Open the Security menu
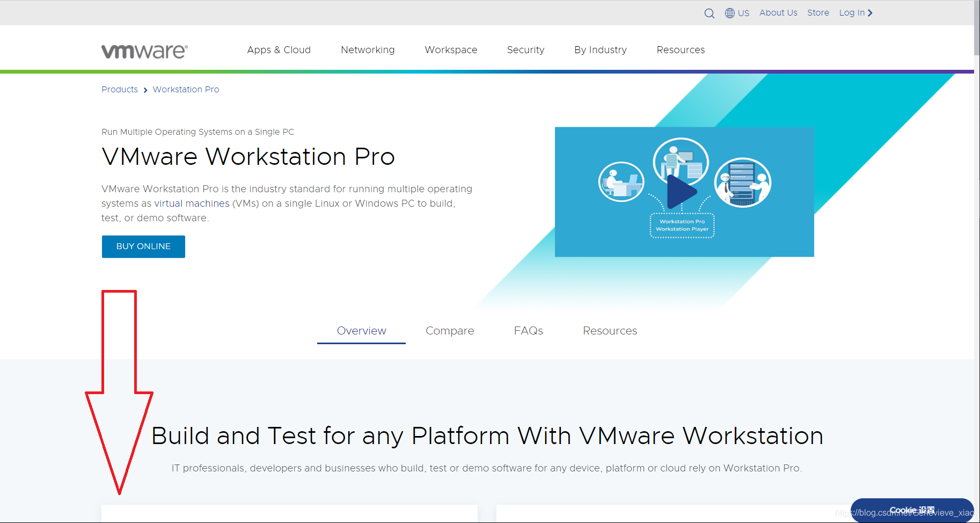980x523 pixels. click(x=525, y=50)
